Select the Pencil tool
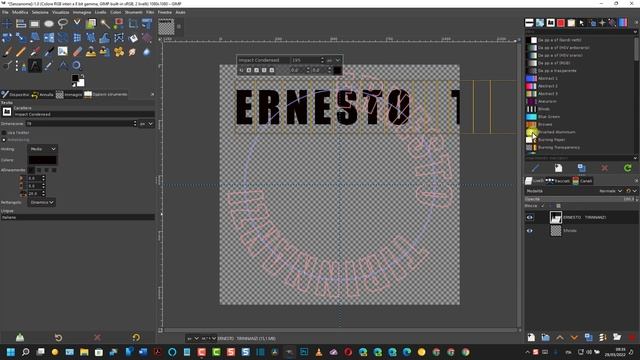640x360 pixels. pyautogui.click(x=21, y=52)
